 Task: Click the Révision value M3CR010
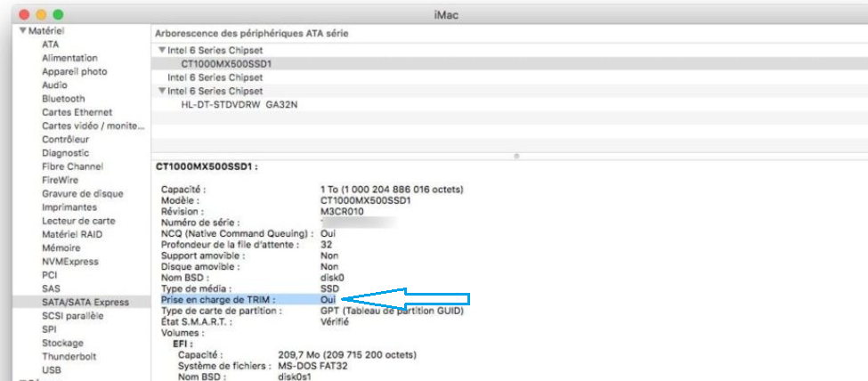[x=342, y=212]
